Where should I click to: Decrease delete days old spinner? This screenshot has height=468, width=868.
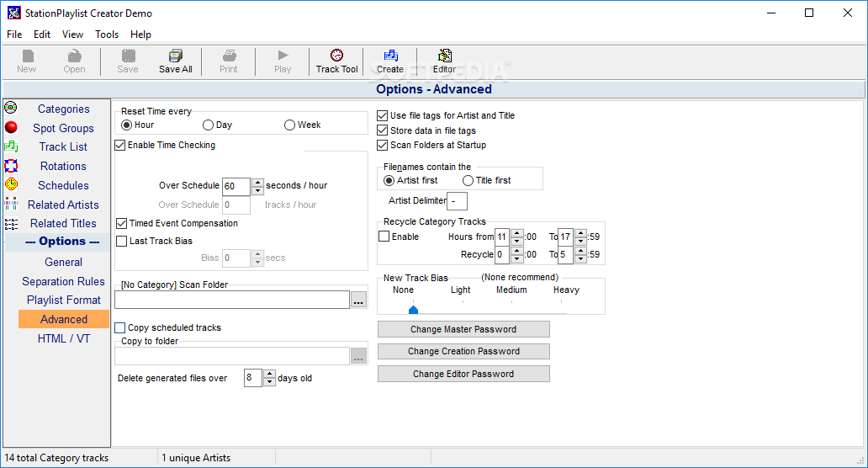coord(270,382)
